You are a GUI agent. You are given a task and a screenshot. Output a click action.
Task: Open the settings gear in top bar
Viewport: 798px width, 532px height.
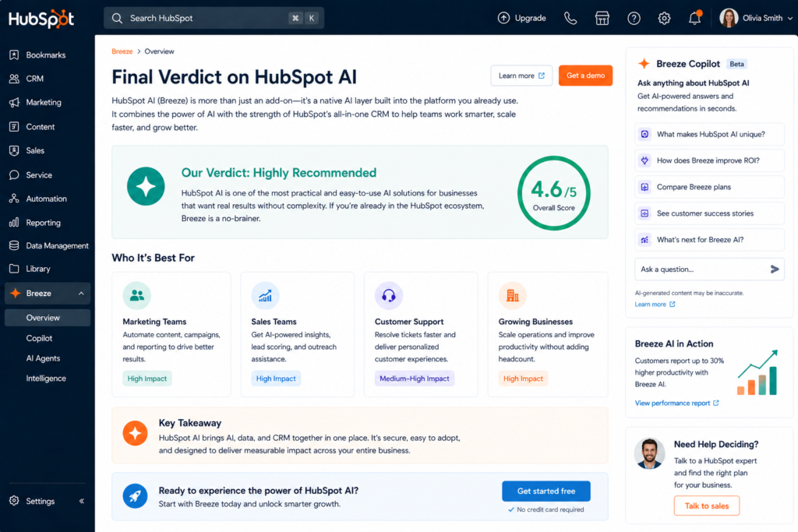(664, 19)
